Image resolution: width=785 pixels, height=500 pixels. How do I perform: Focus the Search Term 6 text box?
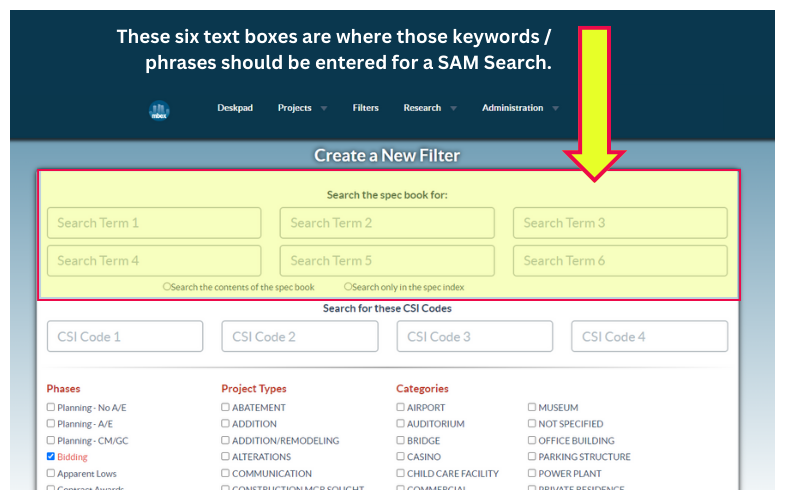[x=620, y=261]
